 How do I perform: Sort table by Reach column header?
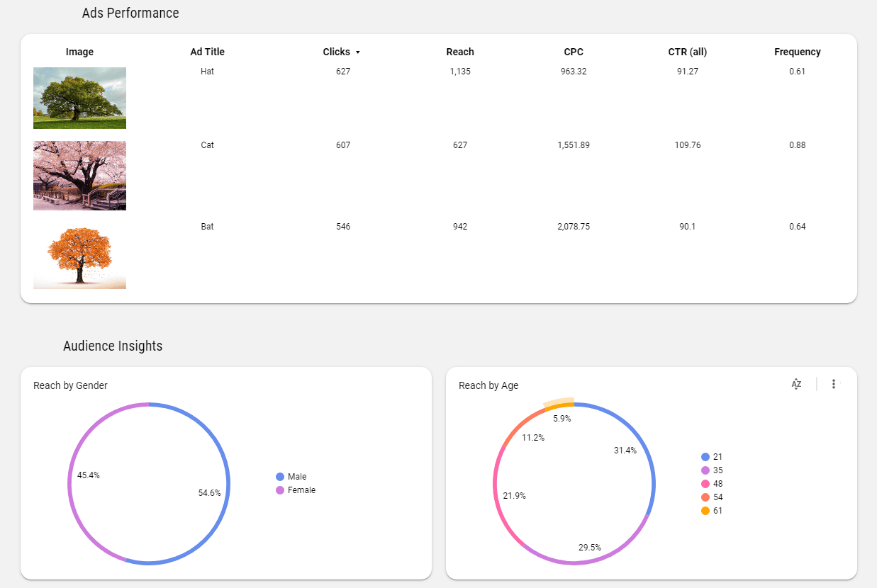460,52
